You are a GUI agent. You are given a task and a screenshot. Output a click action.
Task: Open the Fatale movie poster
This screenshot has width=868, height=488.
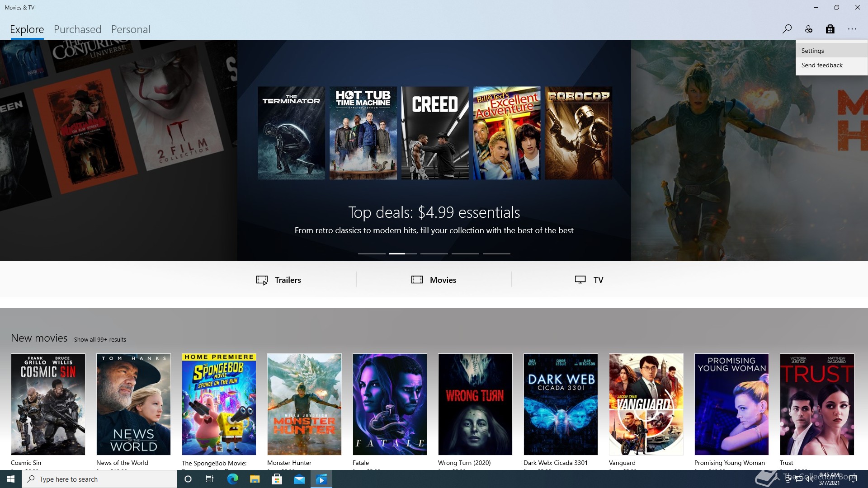(x=390, y=404)
